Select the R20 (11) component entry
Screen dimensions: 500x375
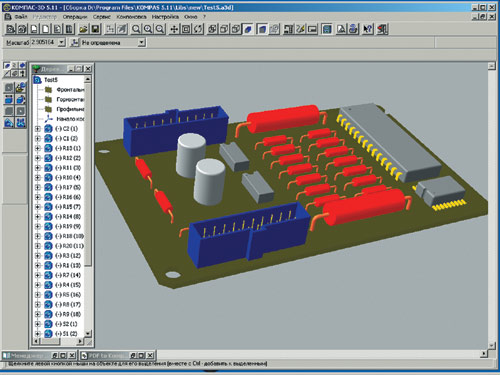tap(69, 246)
